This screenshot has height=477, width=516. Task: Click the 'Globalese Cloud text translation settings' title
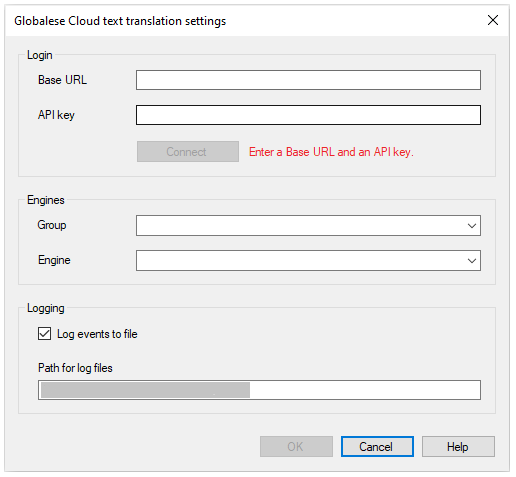pos(120,21)
